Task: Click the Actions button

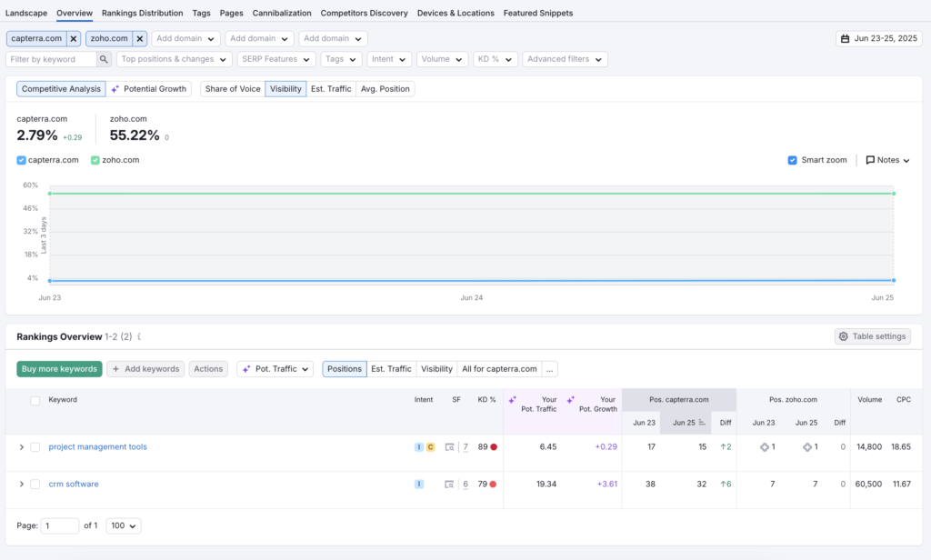Action: [x=208, y=369]
